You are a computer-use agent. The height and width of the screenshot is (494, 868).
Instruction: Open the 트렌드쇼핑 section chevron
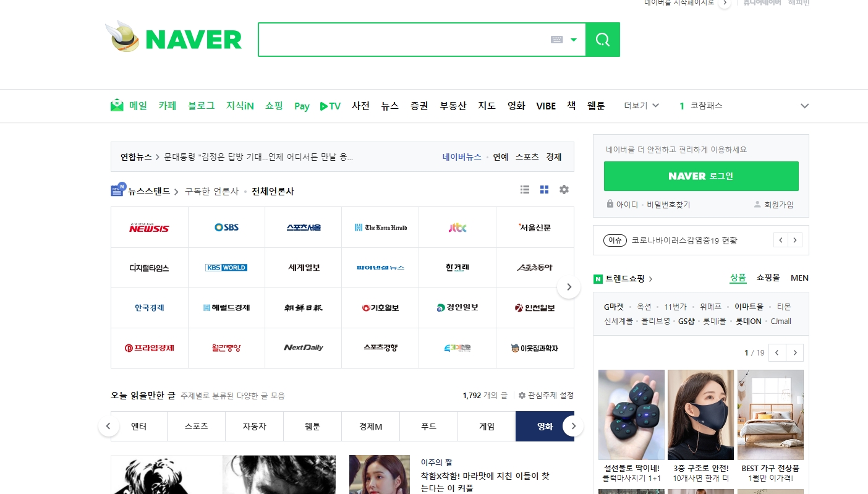click(x=650, y=279)
